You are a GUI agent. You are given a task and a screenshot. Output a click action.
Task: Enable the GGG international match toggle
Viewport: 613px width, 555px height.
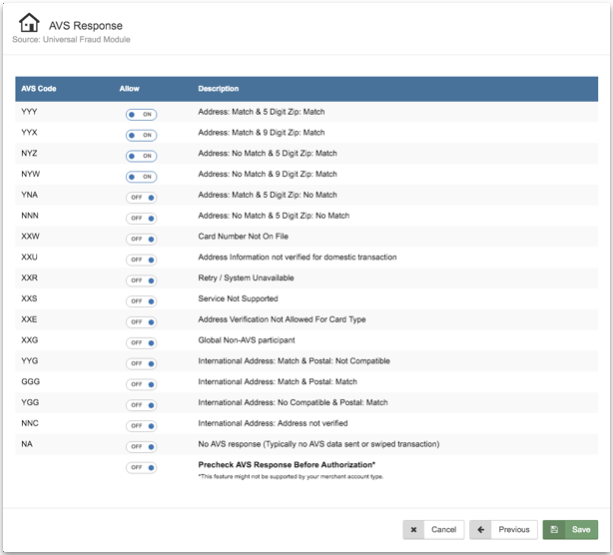coord(141,384)
